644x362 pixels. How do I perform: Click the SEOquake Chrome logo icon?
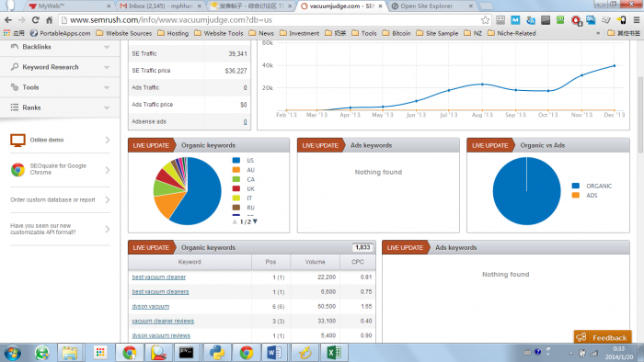[x=17, y=169]
